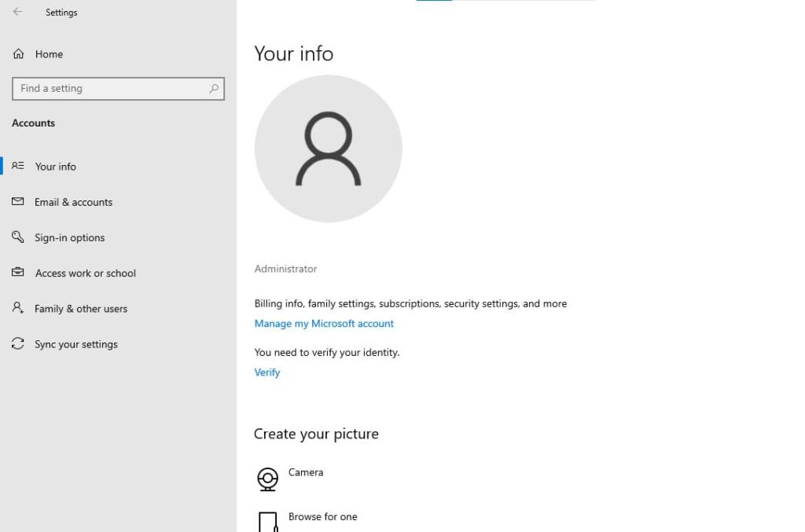The width and height of the screenshot is (805, 532).
Task: Click the magnifier icon in search box
Action: pos(214,89)
